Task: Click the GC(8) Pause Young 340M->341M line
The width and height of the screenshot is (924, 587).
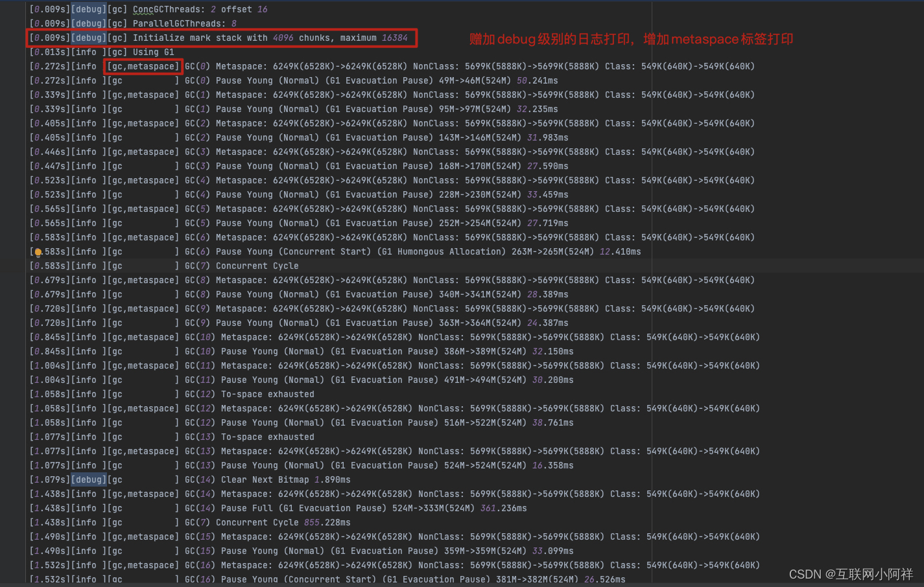Action: [x=299, y=294]
